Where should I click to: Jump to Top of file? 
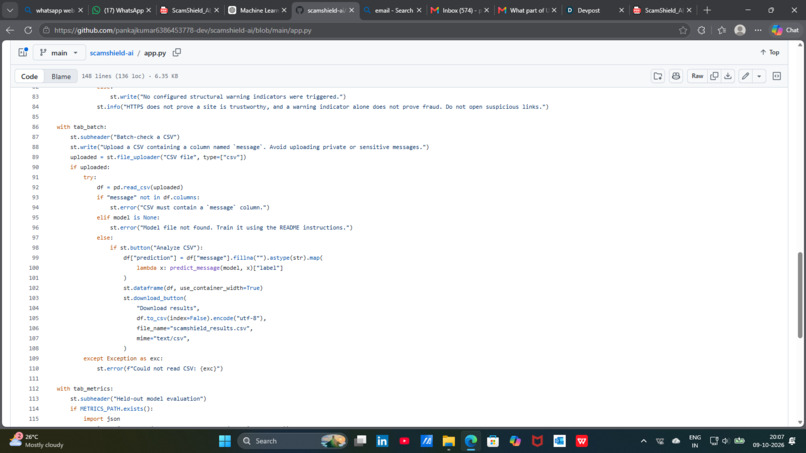pyautogui.click(x=770, y=52)
